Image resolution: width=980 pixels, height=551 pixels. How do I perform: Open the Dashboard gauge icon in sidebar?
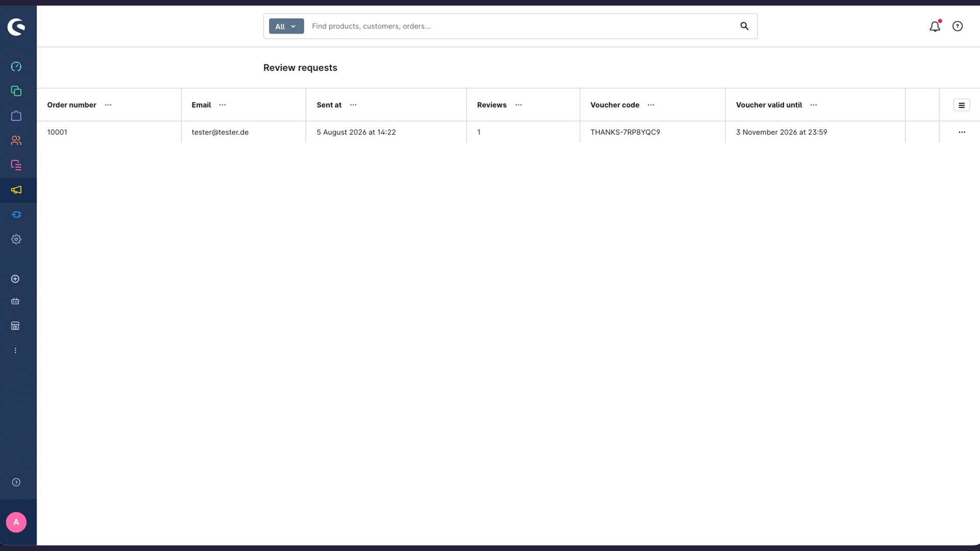coord(16,67)
